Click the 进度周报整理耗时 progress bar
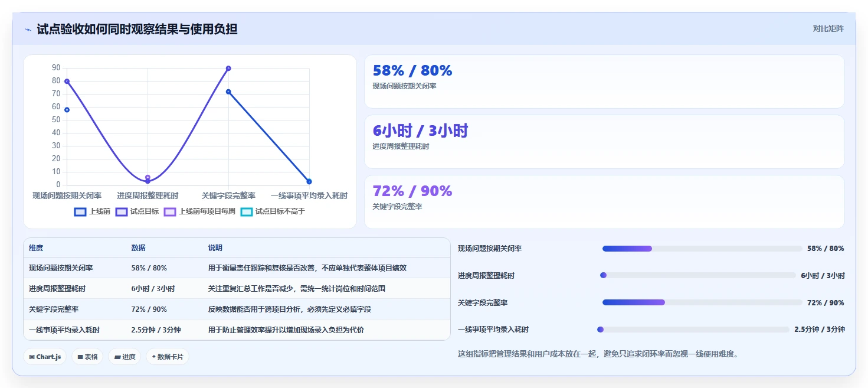The image size is (868, 388). [x=698, y=275]
